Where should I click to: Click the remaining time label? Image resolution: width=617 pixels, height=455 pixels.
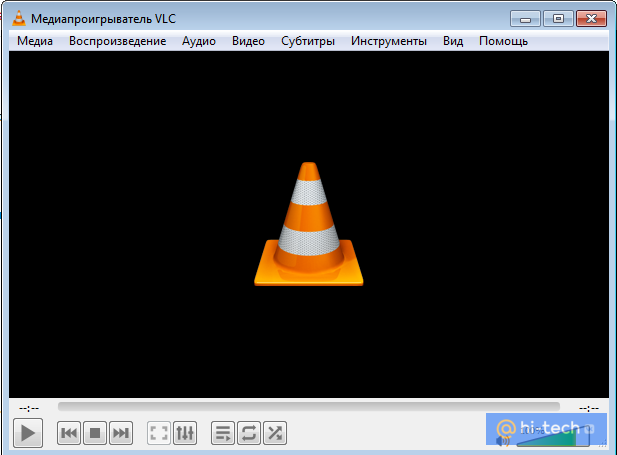[x=589, y=408]
